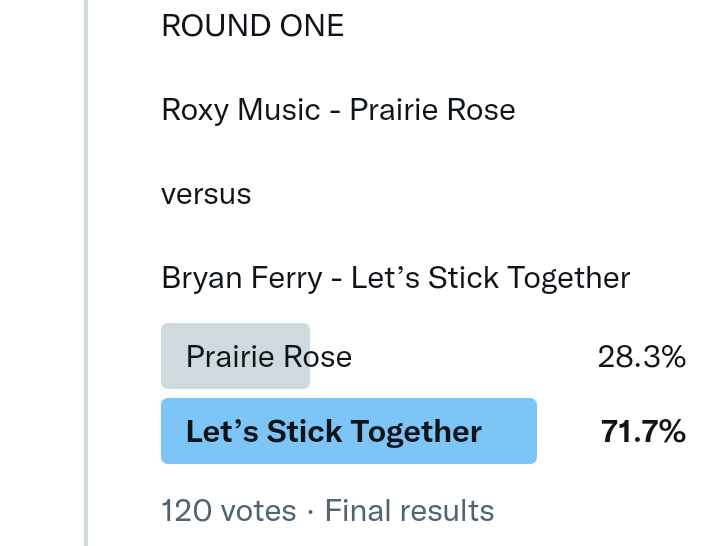Click the 71.7% winning percentage
This screenshot has width=720, height=546.
(x=643, y=431)
